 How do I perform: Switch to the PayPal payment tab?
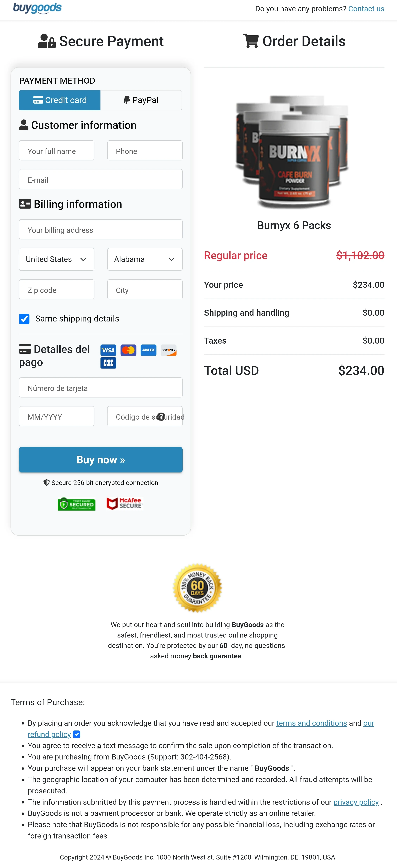pos(141,100)
